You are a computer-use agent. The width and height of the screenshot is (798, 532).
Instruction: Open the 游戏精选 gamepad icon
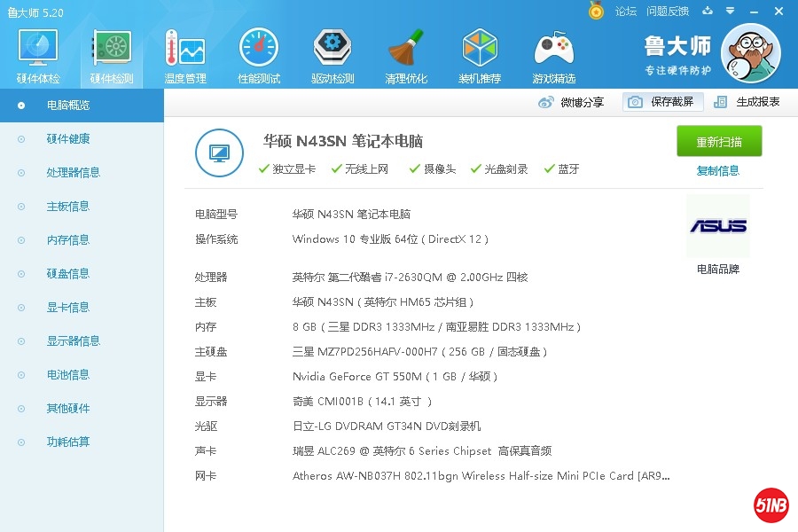(x=553, y=55)
